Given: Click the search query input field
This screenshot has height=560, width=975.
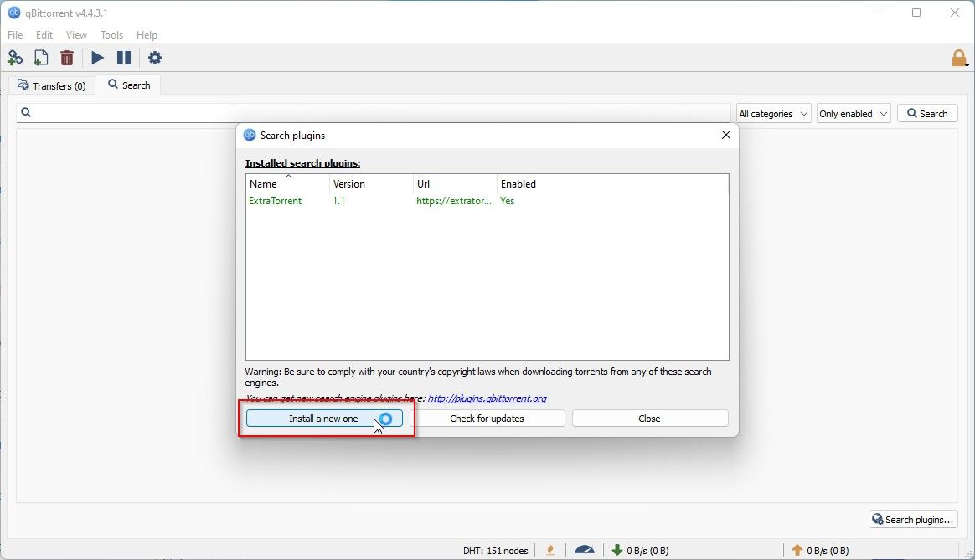Looking at the screenshot, I should click(373, 112).
